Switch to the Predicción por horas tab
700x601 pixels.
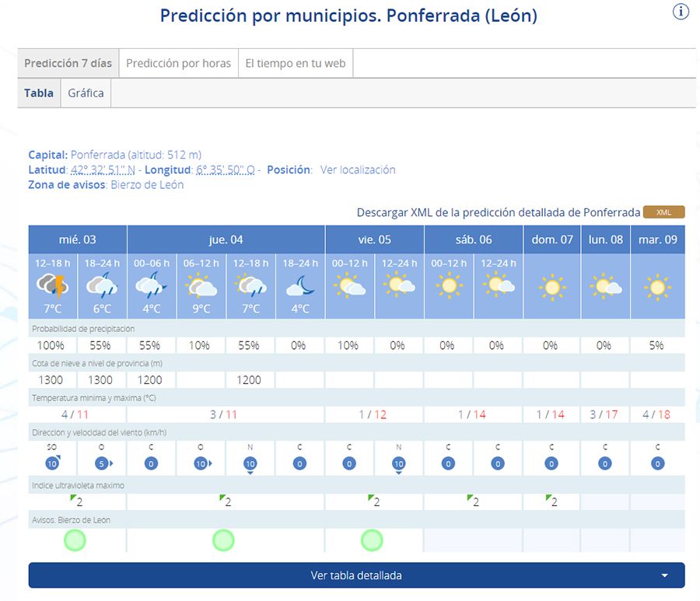click(178, 63)
